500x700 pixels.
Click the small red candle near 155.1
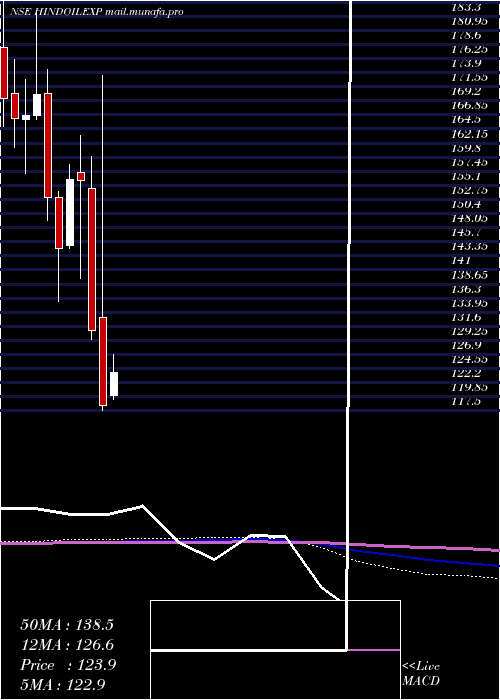(81, 176)
